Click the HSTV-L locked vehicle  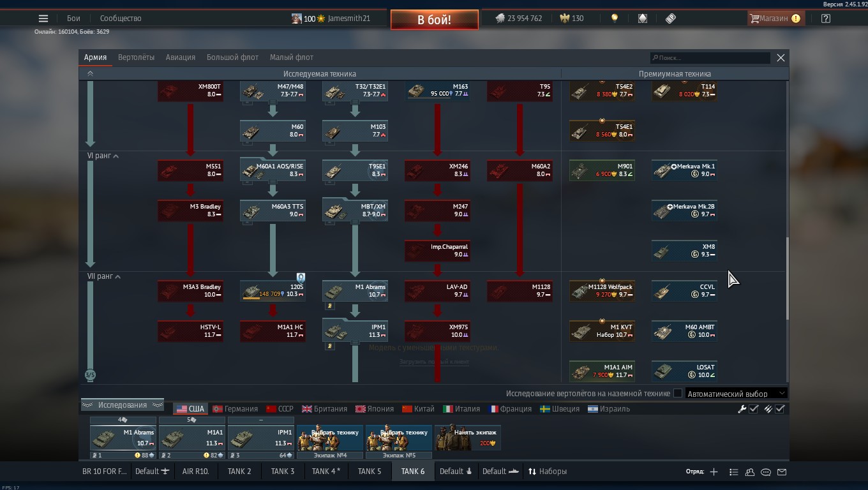click(x=190, y=331)
